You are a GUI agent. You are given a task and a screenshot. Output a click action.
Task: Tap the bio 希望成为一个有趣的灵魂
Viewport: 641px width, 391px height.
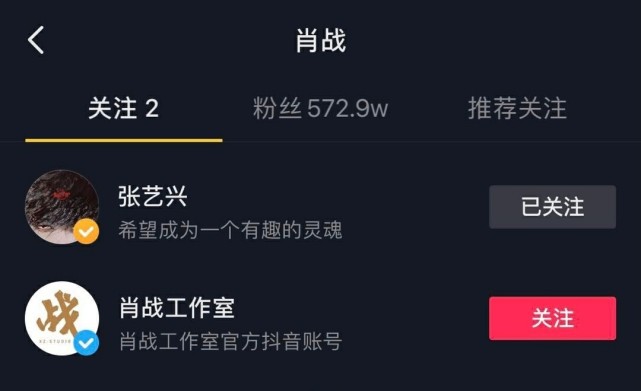pyautogui.click(x=230, y=230)
